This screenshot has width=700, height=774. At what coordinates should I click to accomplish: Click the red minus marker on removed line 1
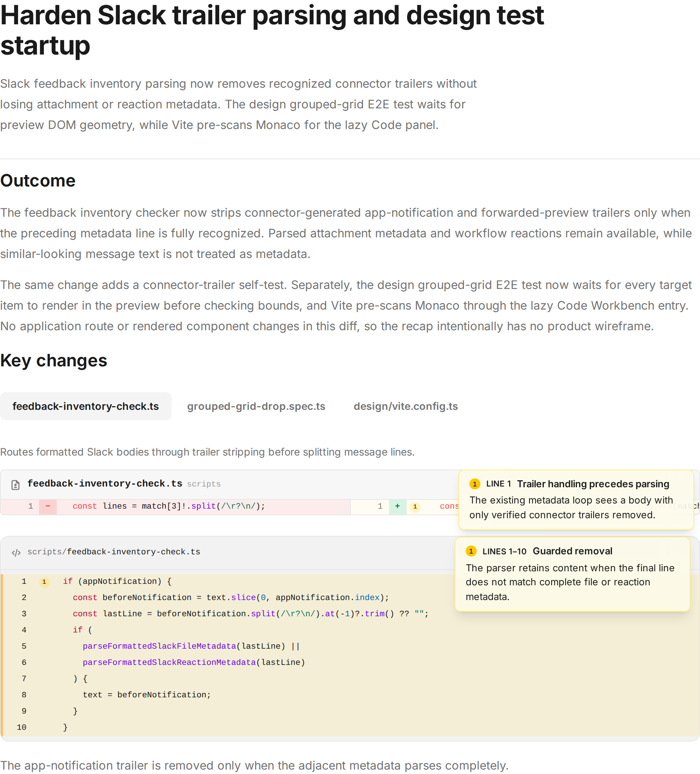(x=48, y=506)
